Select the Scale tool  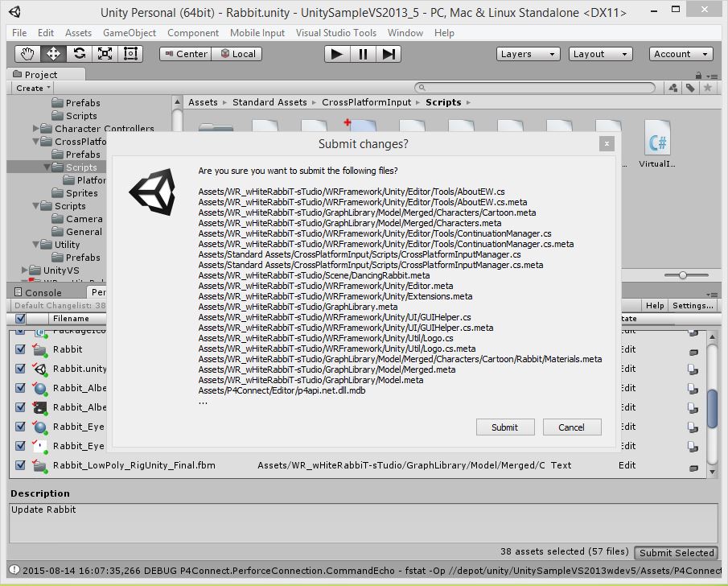(x=105, y=54)
